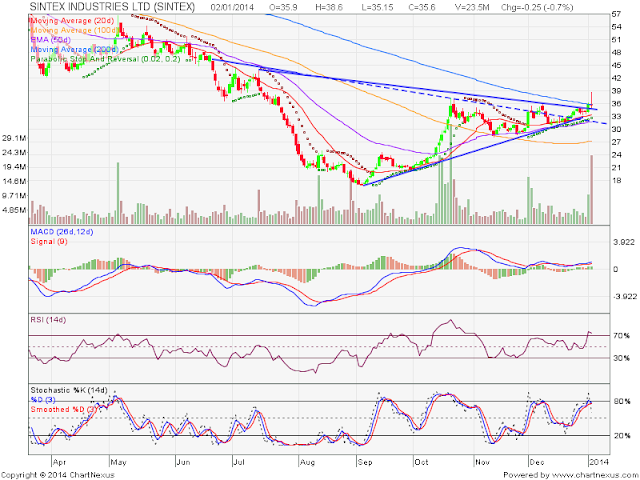Screen dimensions: 640x480
Task: Click the 19.4M volume axis label
Action: (x=14, y=167)
